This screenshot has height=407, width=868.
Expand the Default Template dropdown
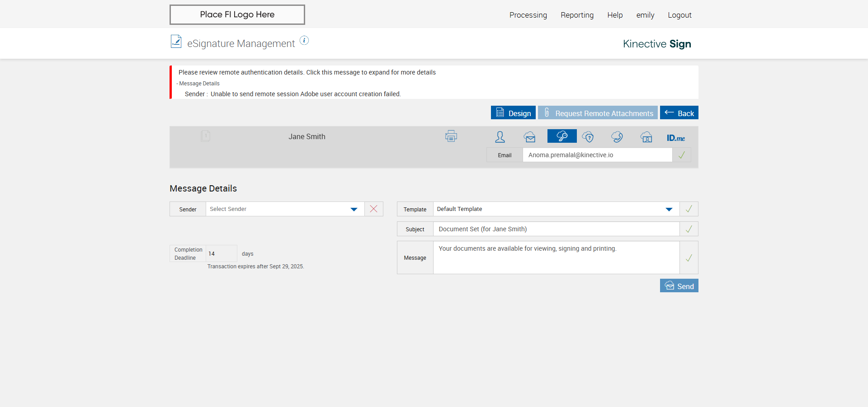pos(556,209)
